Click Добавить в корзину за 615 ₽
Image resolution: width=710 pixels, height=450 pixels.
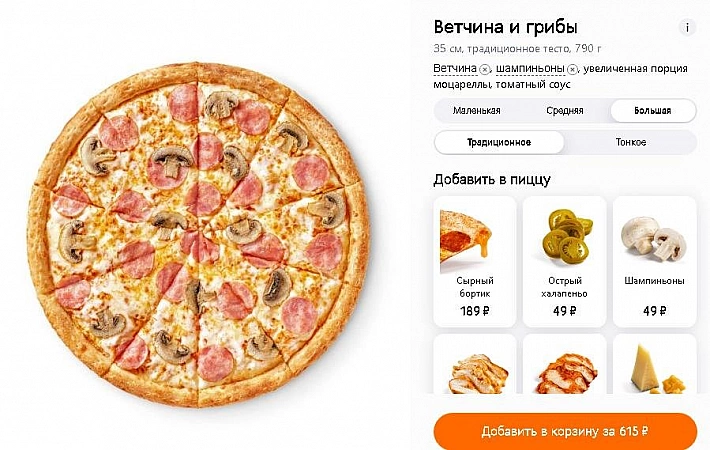(565, 431)
